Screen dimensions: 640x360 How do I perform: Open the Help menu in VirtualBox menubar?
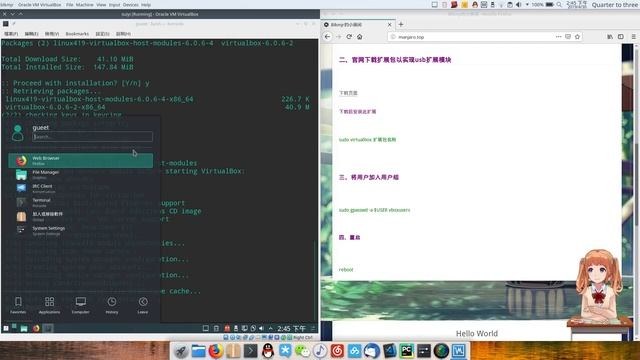click(146, 5)
